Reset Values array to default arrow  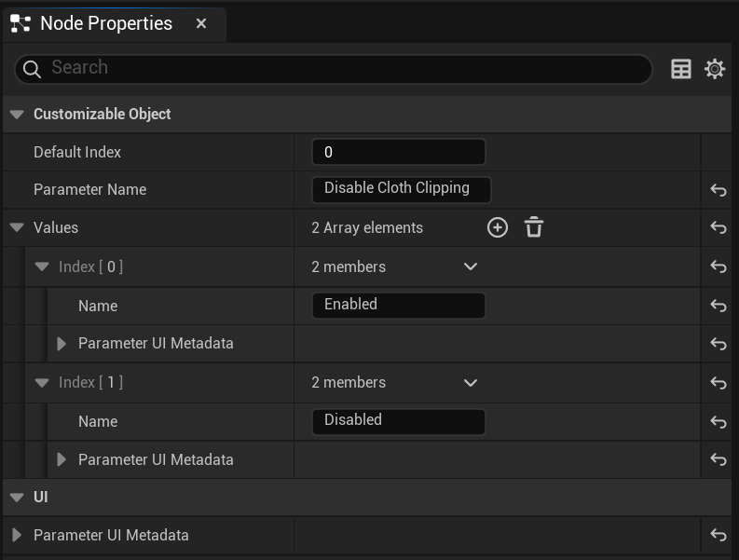718,227
